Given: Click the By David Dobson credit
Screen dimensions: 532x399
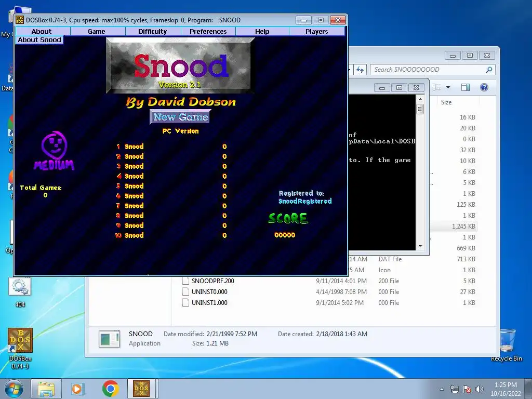Looking at the screenshot, I should click(x=180, y=102).
